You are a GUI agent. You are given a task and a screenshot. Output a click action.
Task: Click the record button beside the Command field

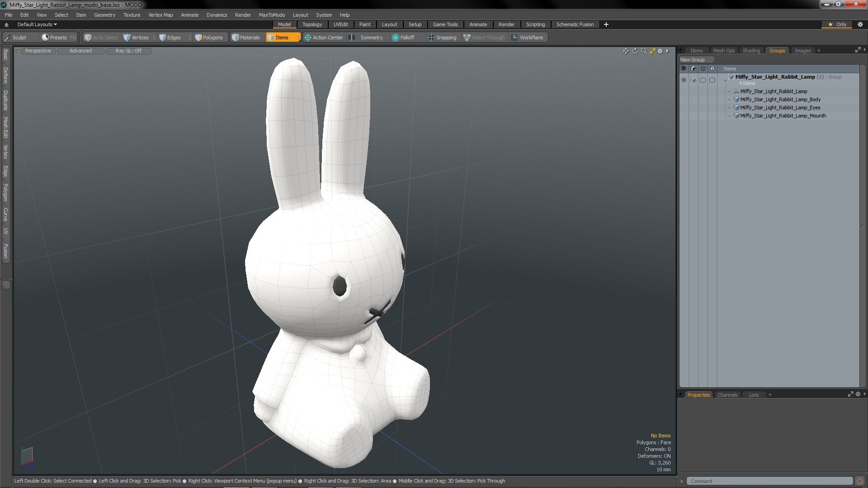pos(860,481)
